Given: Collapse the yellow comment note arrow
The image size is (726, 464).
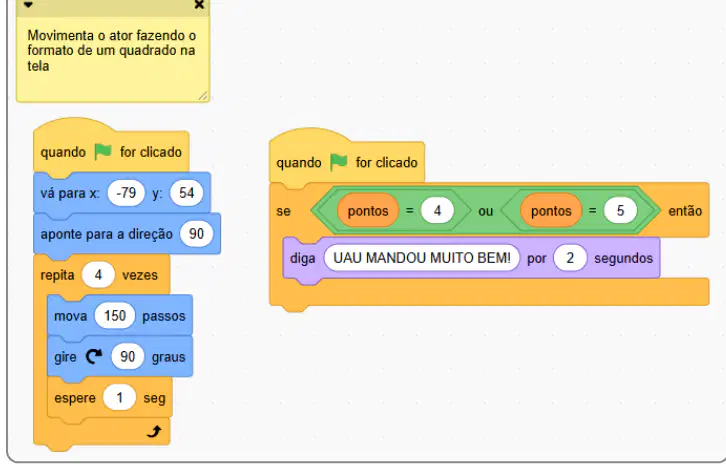Looking at the screenshot, I should point(29,5).
